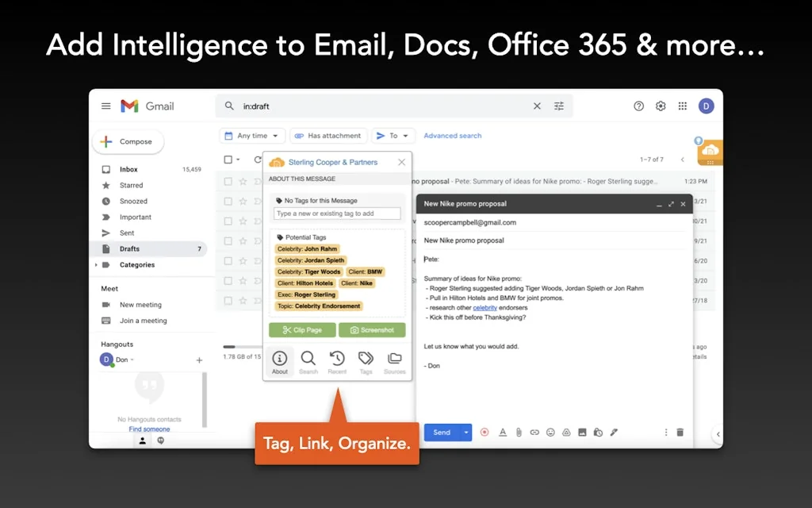Discard draft using the trash icon
The width and height of the screenshot is (812, 508).
[680, 433]
